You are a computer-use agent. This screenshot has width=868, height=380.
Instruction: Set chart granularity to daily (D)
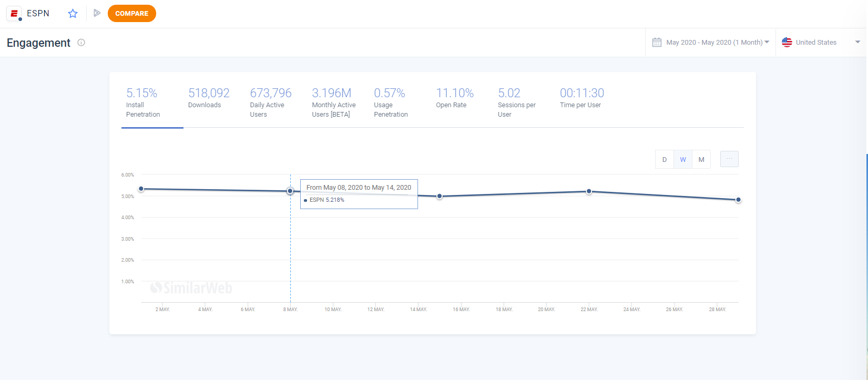pyautogui.click(x=665, y=159)
